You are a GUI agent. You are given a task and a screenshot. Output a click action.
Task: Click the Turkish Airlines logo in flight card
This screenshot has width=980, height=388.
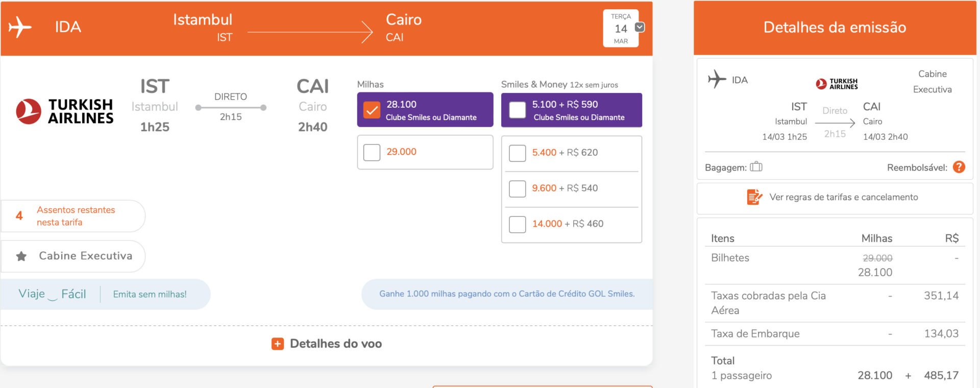tap(65, 111)
